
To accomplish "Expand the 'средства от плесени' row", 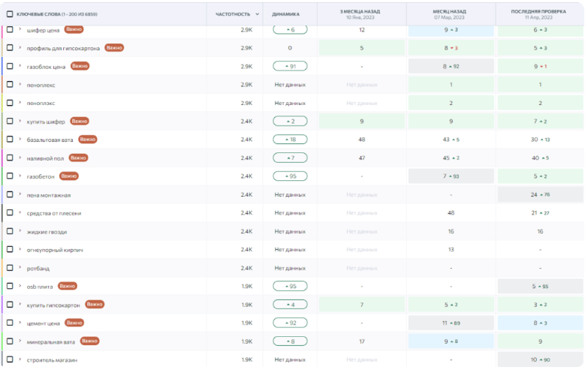I will pos(20,212).
